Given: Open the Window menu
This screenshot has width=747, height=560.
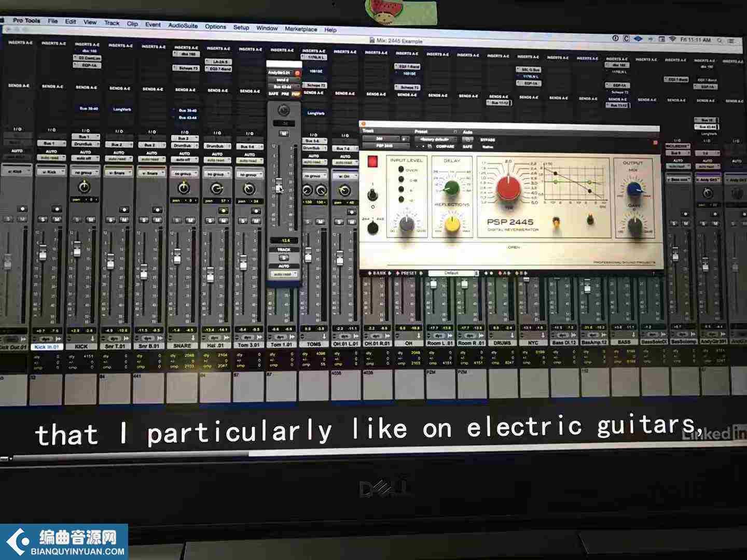Looking at the screenshot, I should click(x=267, y=28).
